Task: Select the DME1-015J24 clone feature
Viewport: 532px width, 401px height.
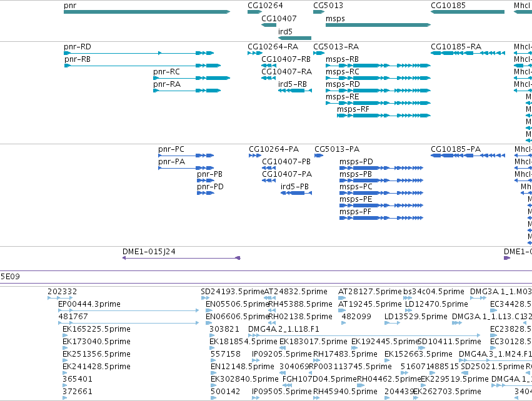Action: coord(181,258)
